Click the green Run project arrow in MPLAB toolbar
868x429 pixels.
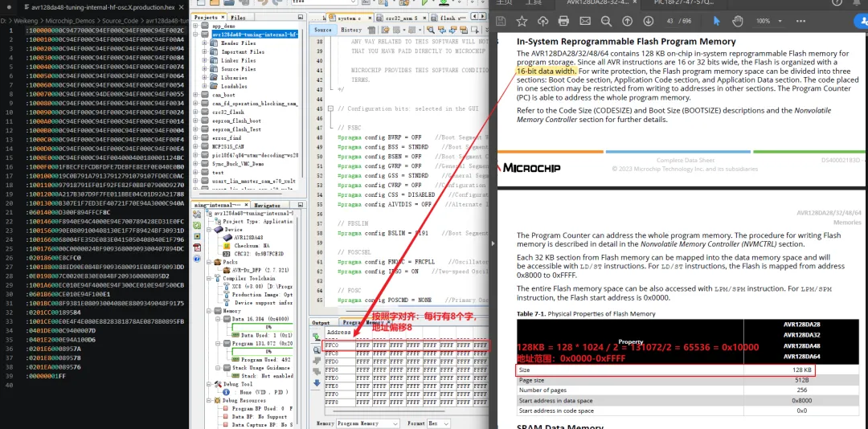(x=425, y=2)
